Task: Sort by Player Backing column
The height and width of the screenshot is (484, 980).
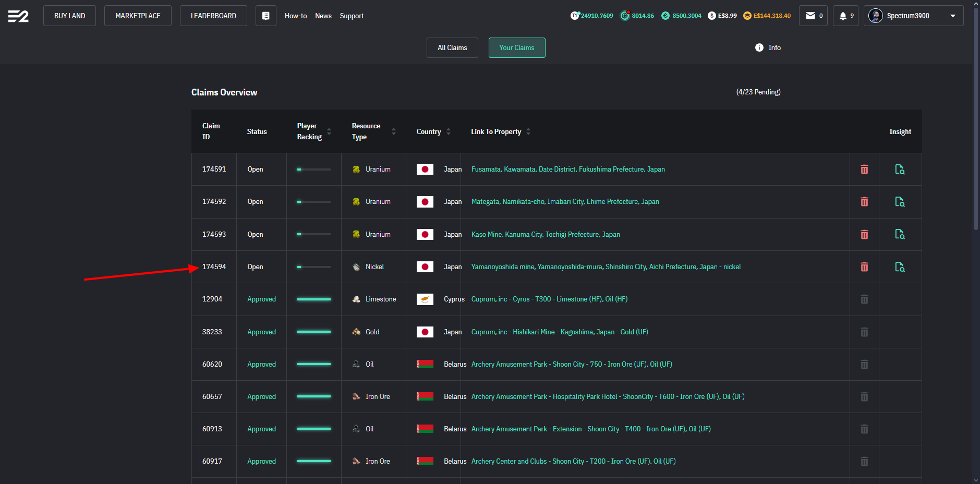Action: (x=329, y=131)
